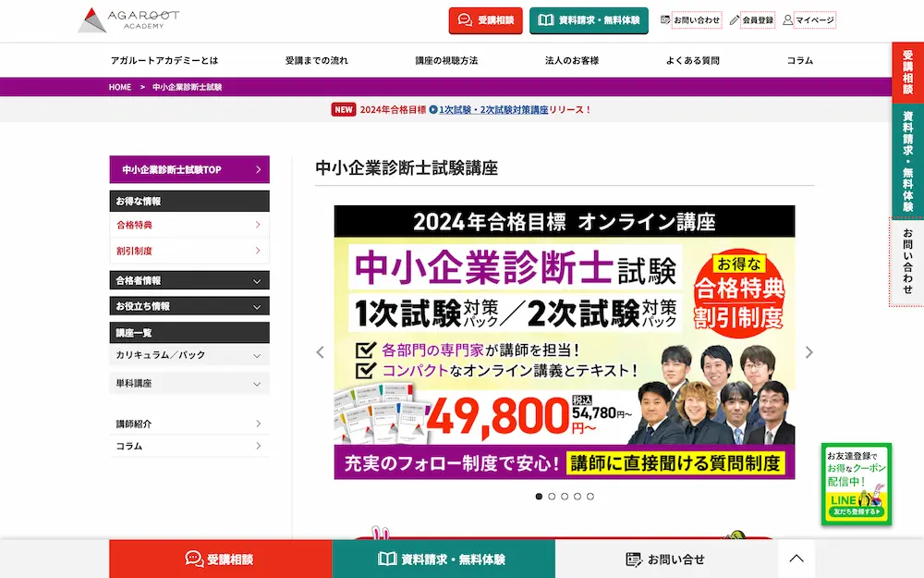The width and height of the screenshot is (924, 578).
Task: Click 資料請求・無料体験 in bottom bar
Action: 444,560
